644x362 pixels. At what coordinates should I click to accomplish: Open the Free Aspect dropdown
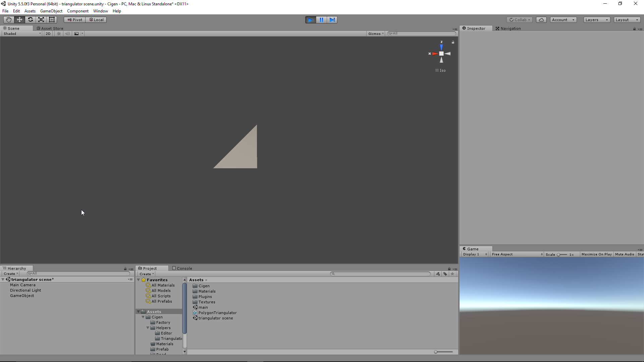[x=517, y=254]
